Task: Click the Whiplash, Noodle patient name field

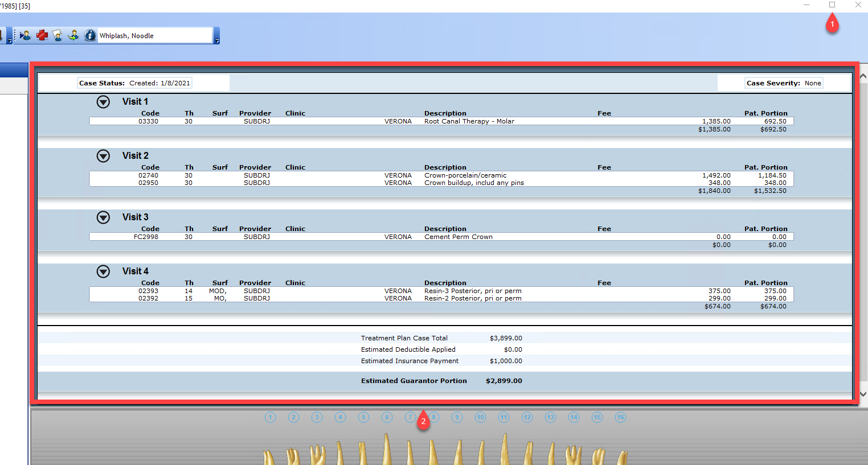Action: (x=155, y=35)
